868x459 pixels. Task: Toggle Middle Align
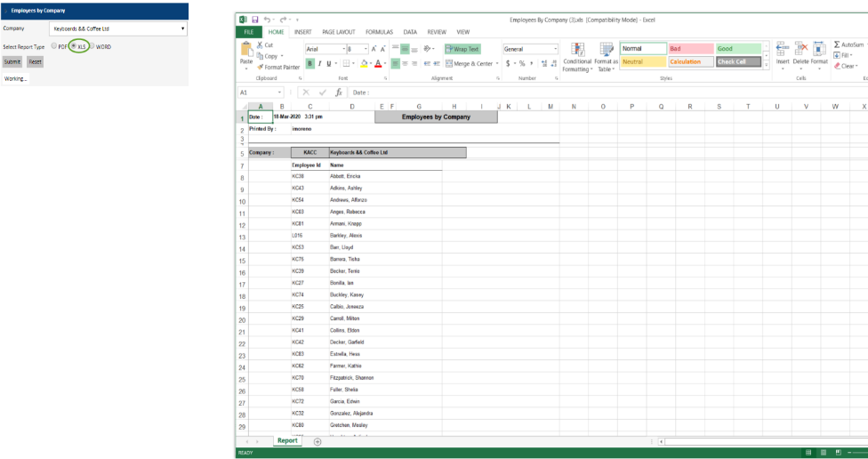point(405,49)
